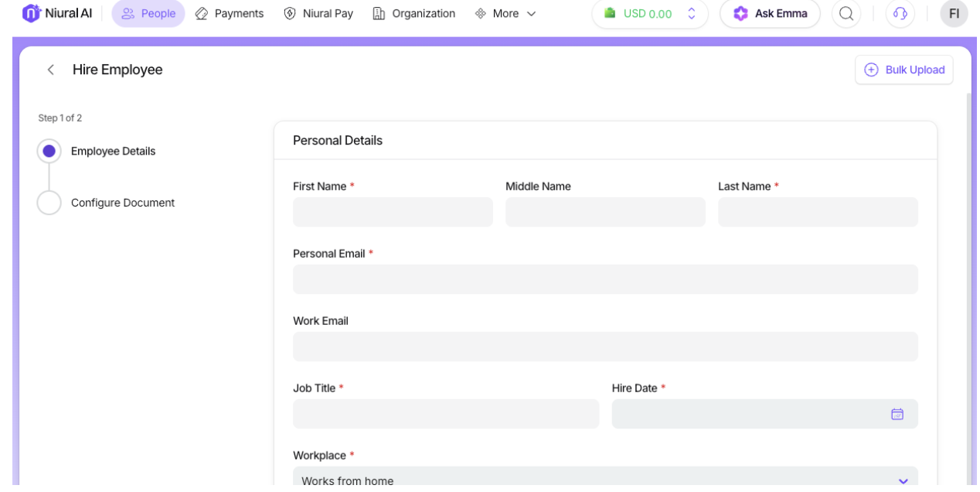Focus the Personal Email field
This screenshot has width=980, height=492.
pos(605,279)
